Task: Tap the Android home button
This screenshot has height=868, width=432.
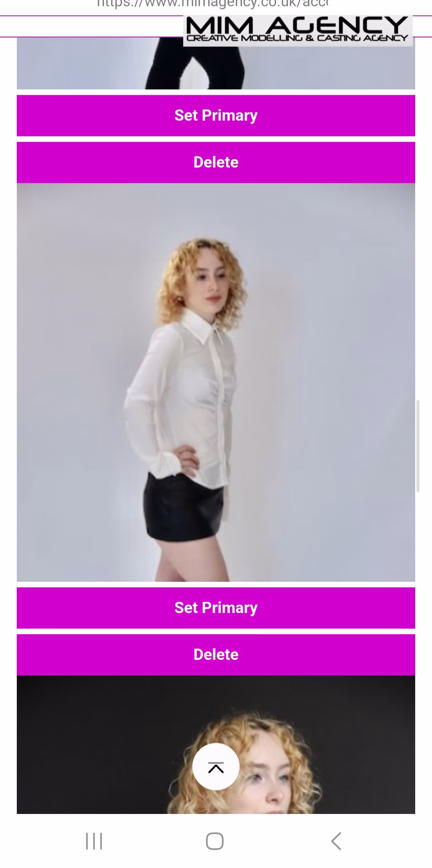Action: [x=215, y=841]
